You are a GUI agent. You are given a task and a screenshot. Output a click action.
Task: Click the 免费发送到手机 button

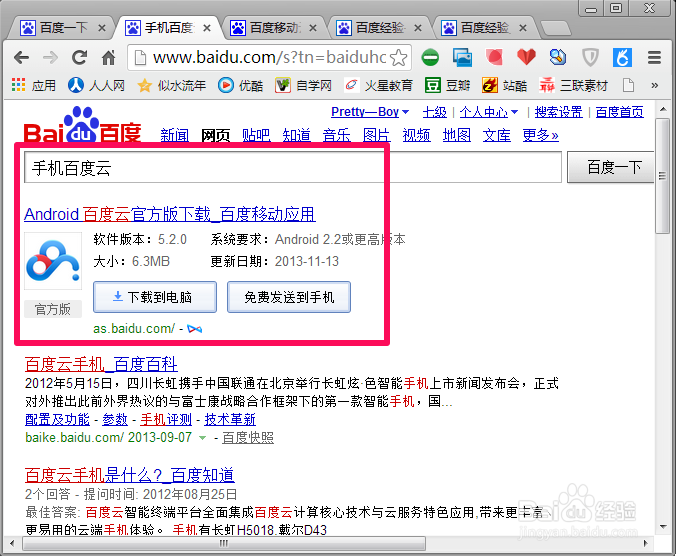[289, 297]
